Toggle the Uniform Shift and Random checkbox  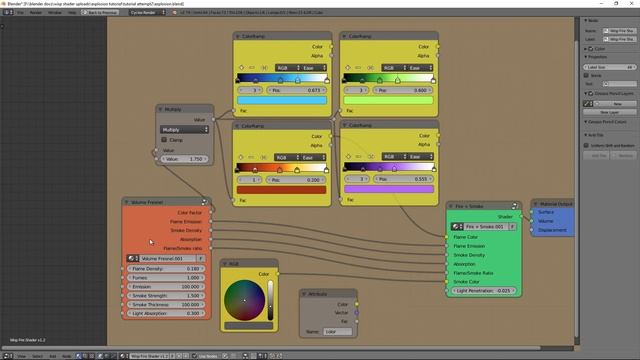(587, 145)
